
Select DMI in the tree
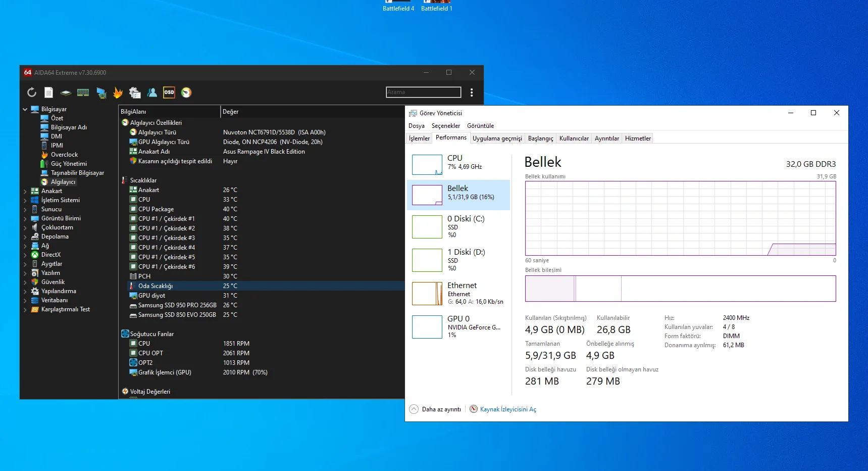56,136
